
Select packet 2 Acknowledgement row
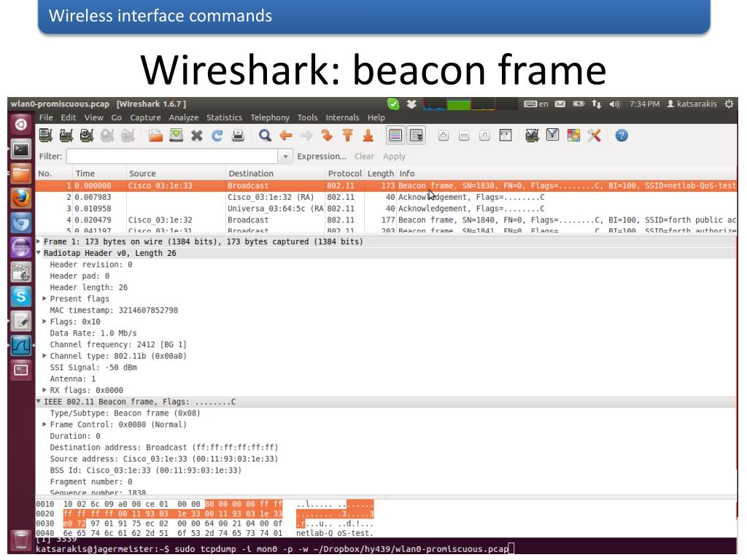(386, 197)
